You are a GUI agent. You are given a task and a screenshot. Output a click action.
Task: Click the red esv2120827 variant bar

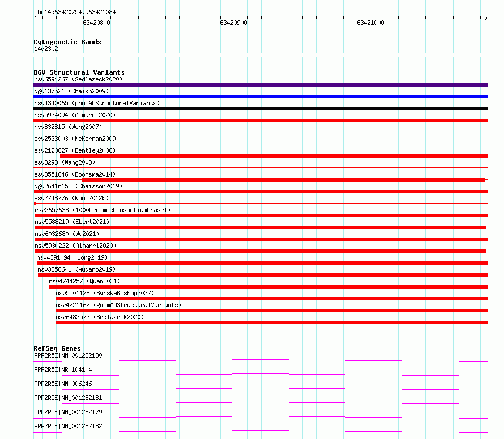pos(274,156)
